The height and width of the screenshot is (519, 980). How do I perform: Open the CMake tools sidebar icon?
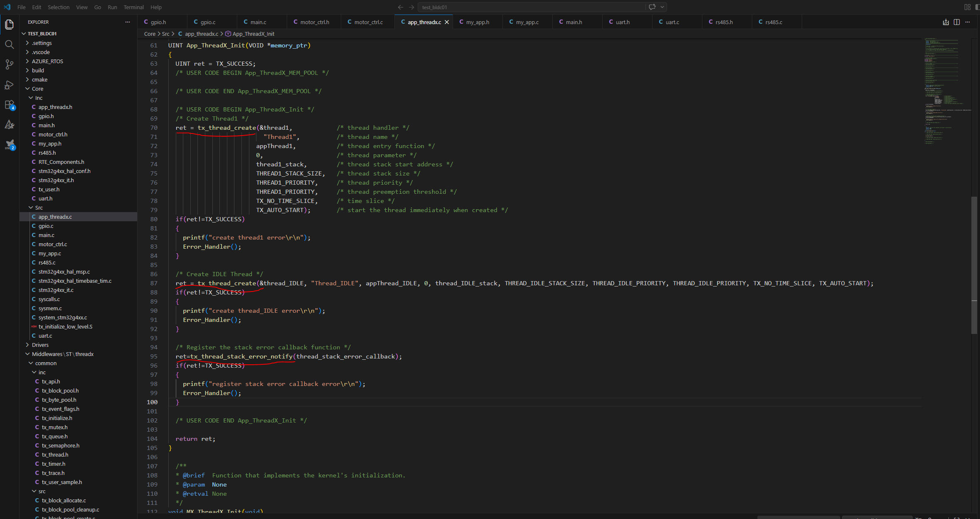click(x=9, y=125)
